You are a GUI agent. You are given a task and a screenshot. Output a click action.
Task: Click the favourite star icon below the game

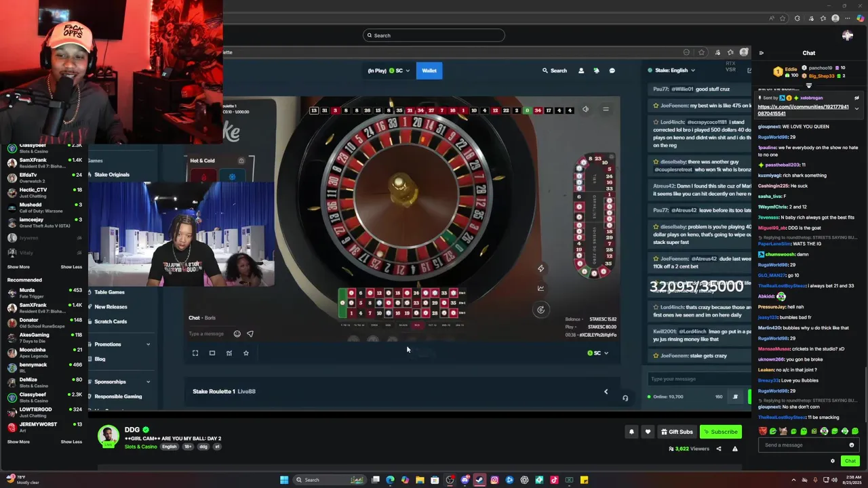click(246, 353)
